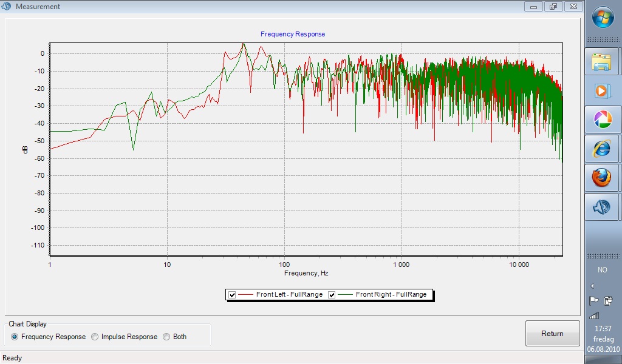Click the Show desktop strip below the clock
Viewport: 622px width, 364px height.
coord(603,360)
